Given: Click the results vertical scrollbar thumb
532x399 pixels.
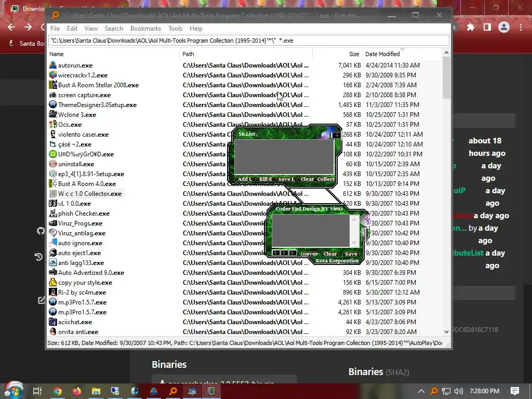Looking at the screenshot, I should pyautogui.click(x=446, y=78).
